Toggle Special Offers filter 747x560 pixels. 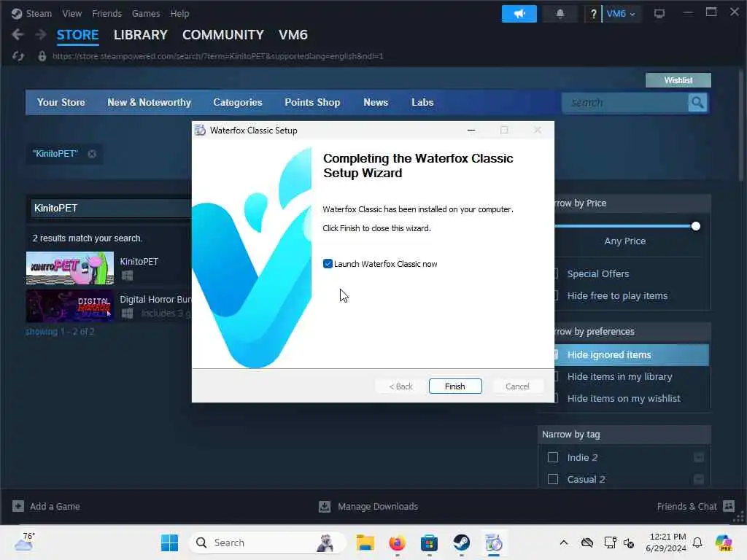pos(598,274)
